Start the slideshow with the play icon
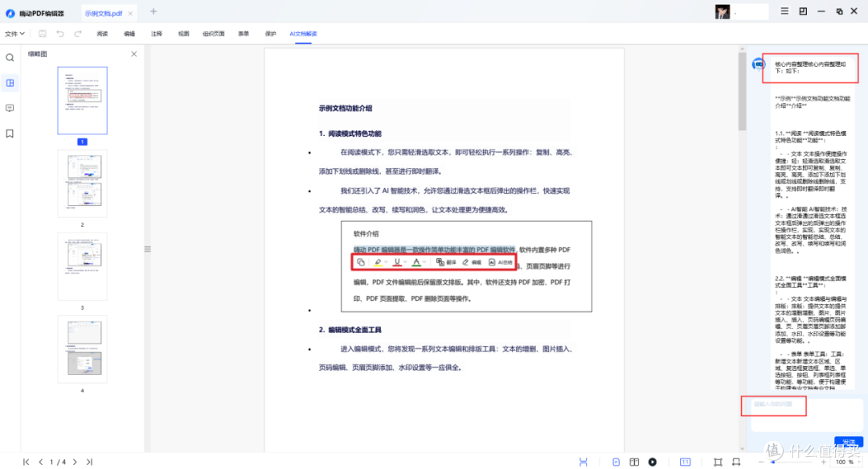This screenshot has width=868, height=469. 653,462
